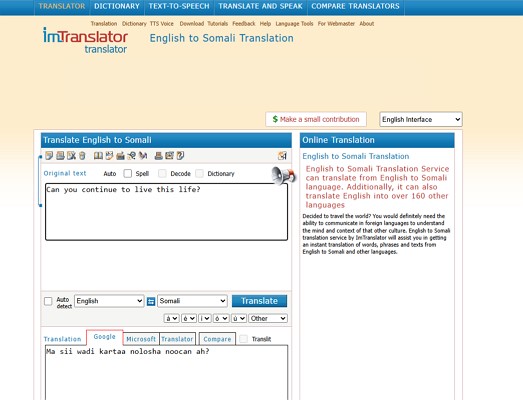Open the TTS Voice link
The height and width of the screenshot is (400, 523).
click(162, 24)
